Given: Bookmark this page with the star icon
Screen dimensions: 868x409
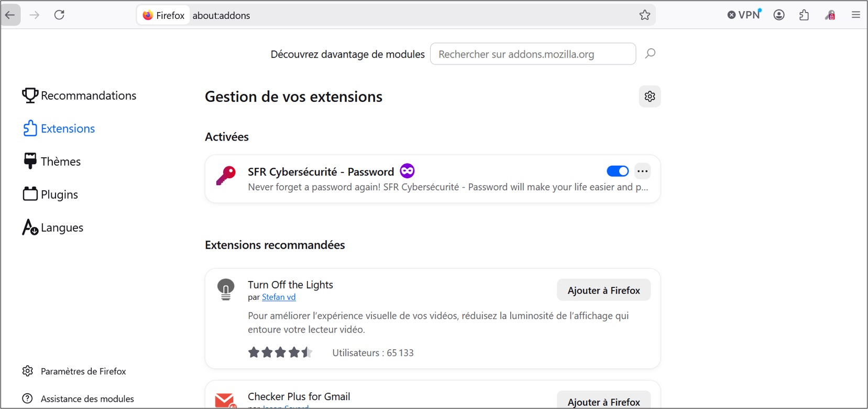Looking at the screenshot, I should coord(645,15).
